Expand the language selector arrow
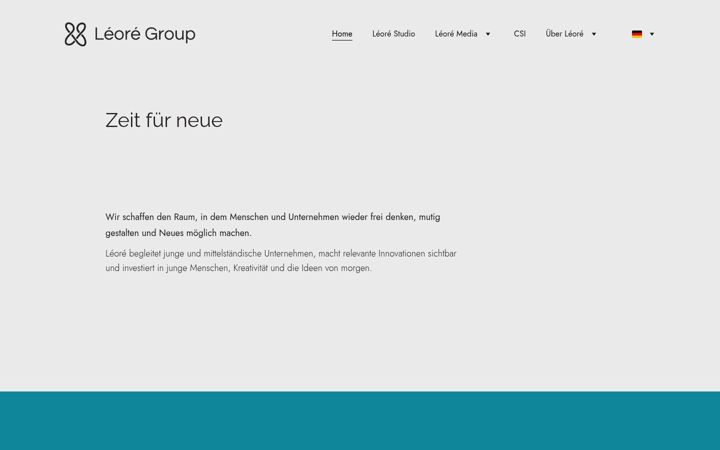This screenshot has height=450, width=720. (652, 34)
